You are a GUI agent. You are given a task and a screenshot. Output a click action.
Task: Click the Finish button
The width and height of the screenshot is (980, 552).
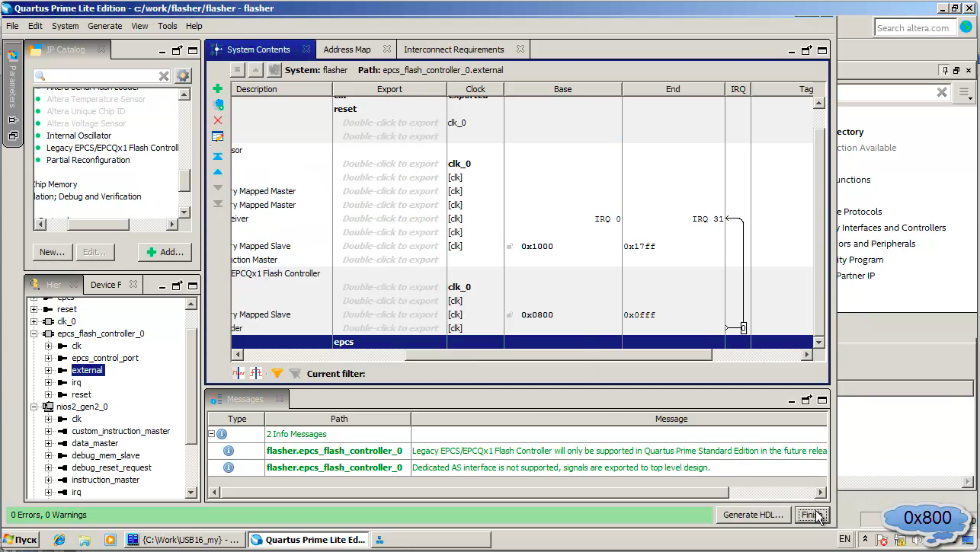pyautogui.click(x=811, y=515)
